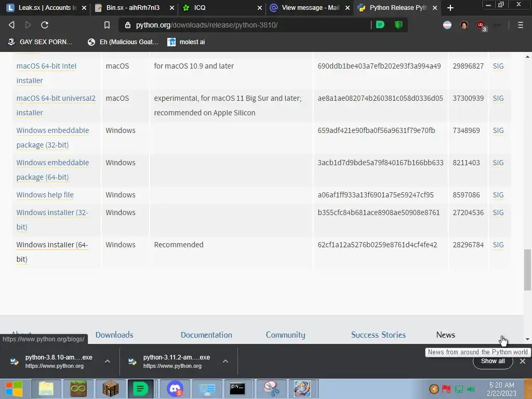The height and width of the screenshot is (399, 532).
Task: Open SIG for Windows installer 32-bit
Action: (x=498, y=212)
